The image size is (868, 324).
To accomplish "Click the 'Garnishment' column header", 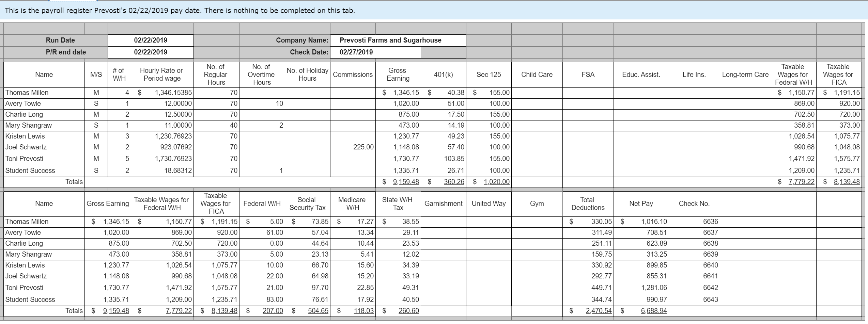I will coord(444,204).
